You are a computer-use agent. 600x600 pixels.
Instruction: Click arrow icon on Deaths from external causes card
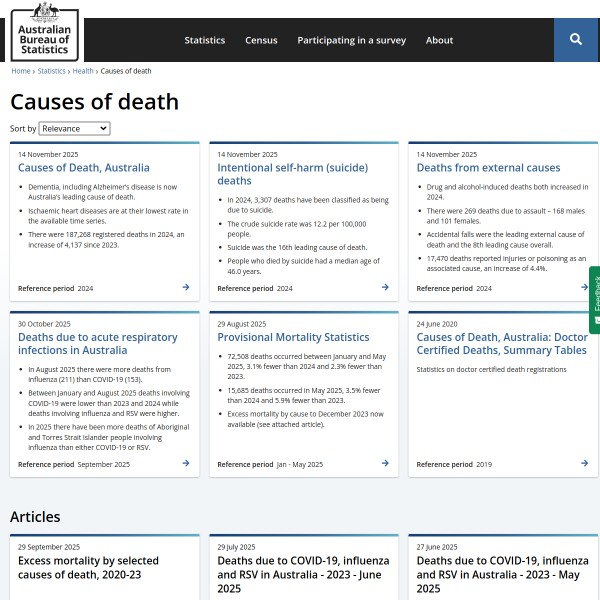point(584,287)
